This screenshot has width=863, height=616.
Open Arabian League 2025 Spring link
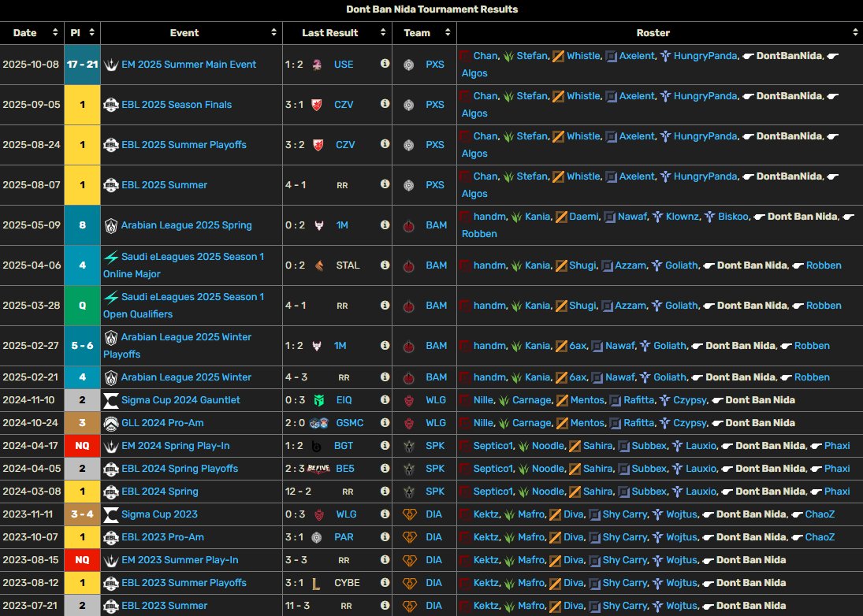point(187,225)
